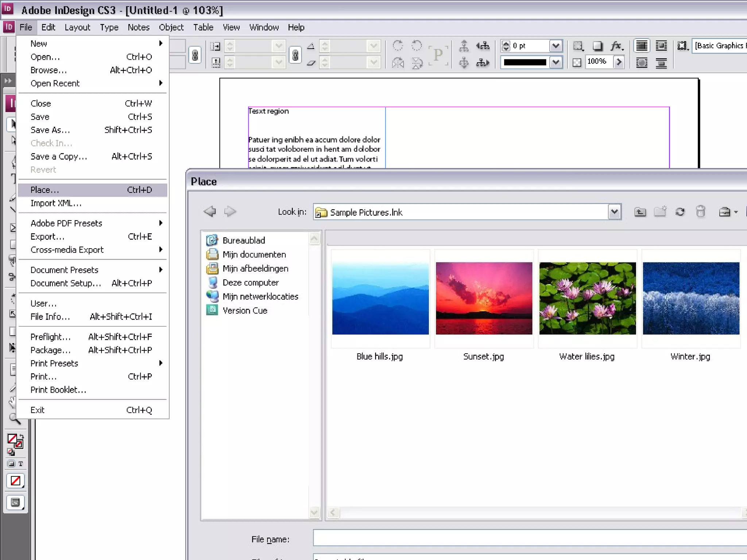The height and width of the screenshot is (560, 747).
Task: Click the Apply None swatch button
Action: pyautogui.click(x=15, y=481)
